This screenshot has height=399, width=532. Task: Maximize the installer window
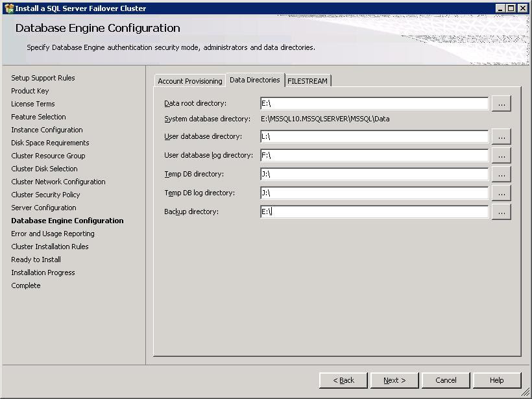point(511,8)
